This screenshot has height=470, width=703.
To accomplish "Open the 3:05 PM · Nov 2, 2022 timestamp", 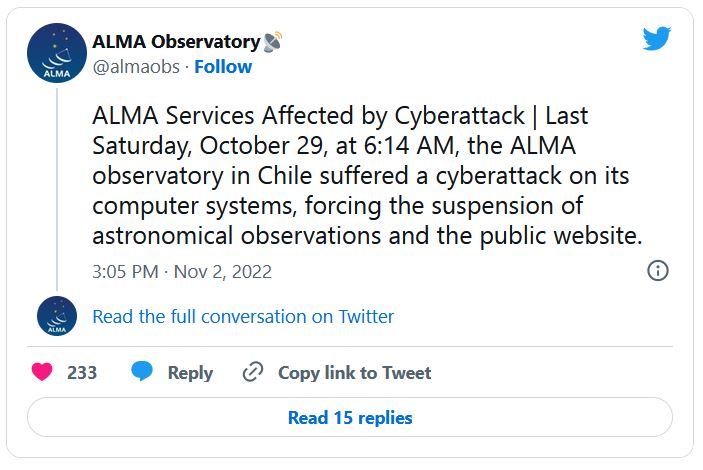I will pyautogui.click(x=182, y=272).
